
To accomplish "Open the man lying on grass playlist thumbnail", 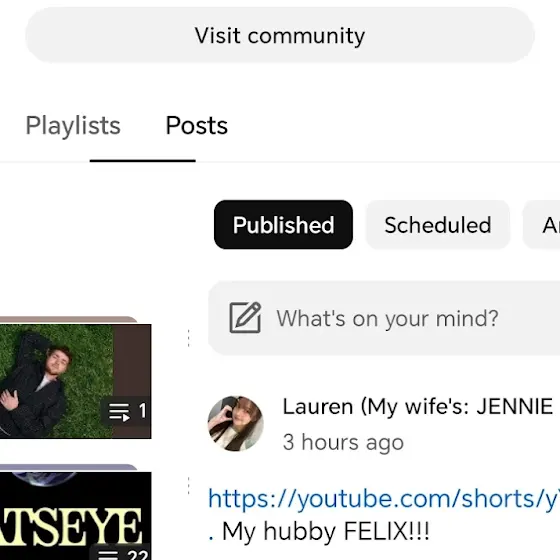I will click(75, 381).
